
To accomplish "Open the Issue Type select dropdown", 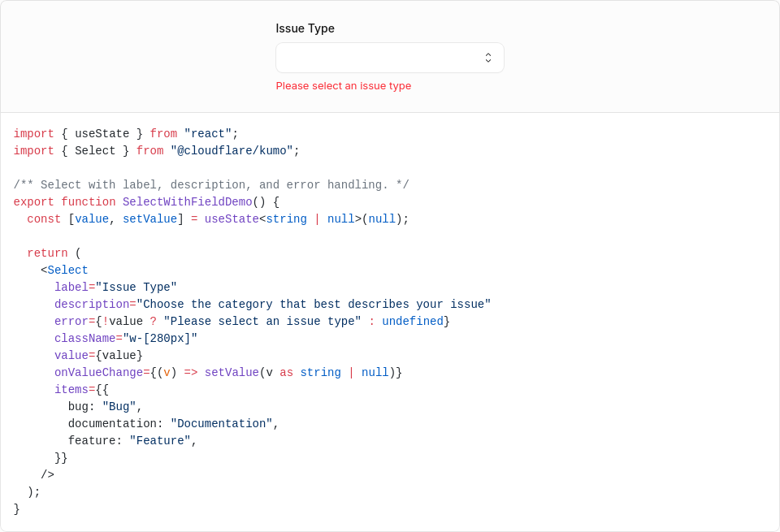I will pos(389,58).
